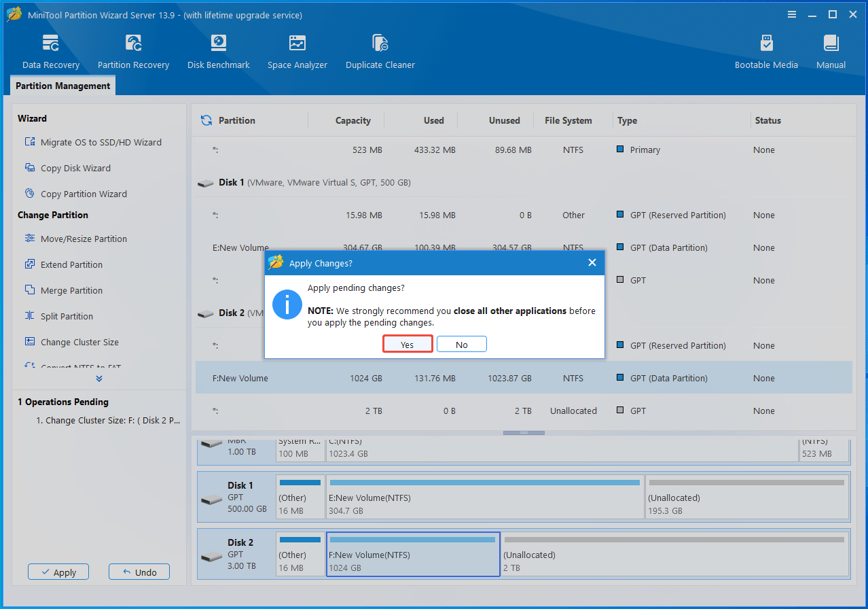The width and height of the screenshot is (868, 609).
Task: Select Move/Resize Partition
Action: [75, 239]
